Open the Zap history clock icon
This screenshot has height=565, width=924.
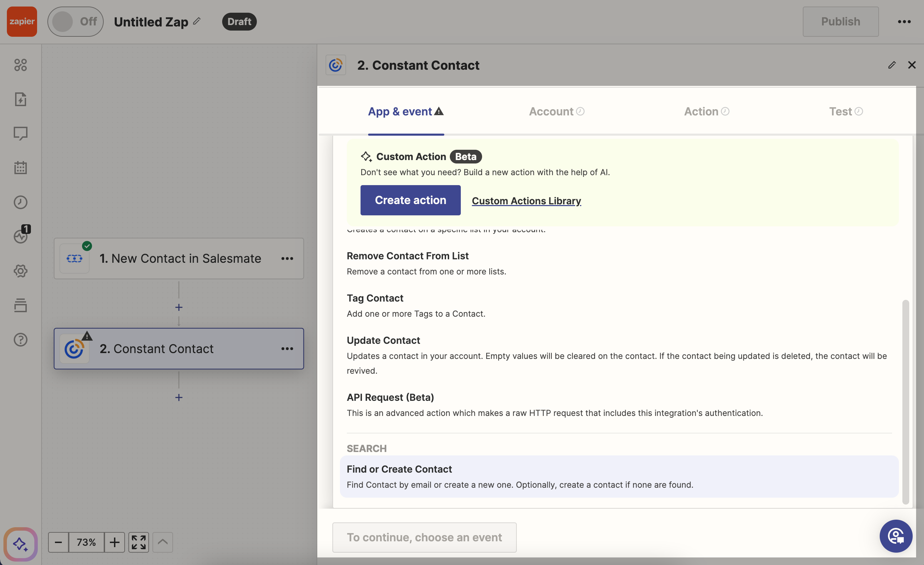click(20, 202)
